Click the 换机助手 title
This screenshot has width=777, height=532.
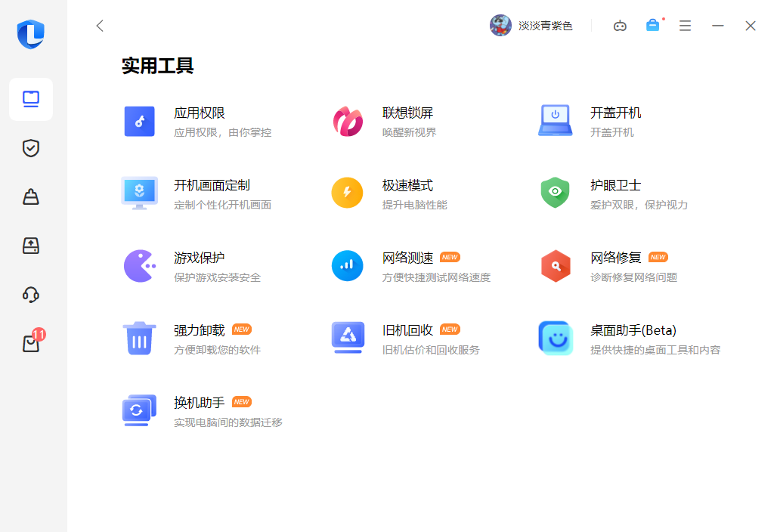(x=200, y=403)
